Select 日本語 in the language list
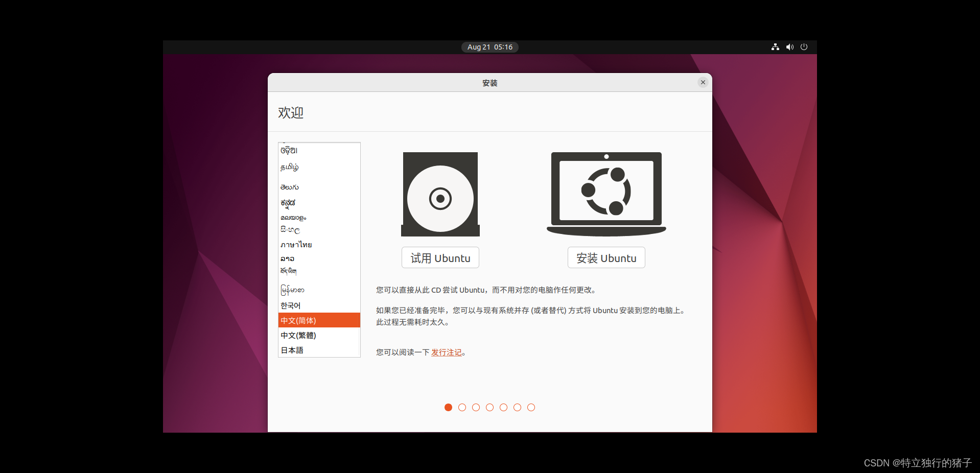The width and height of the screenshot is (980, 473). 319,350
